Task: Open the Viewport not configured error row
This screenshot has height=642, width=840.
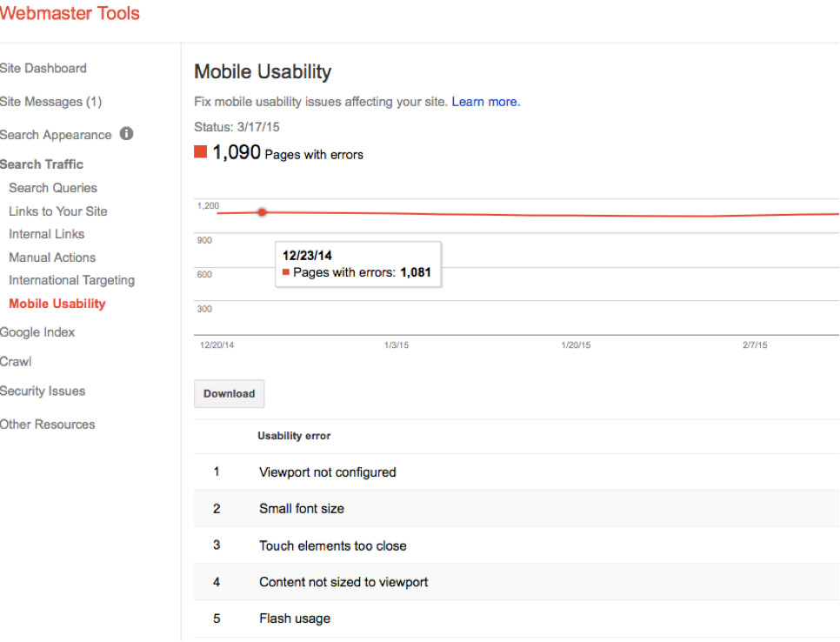Action: click(x=517, y=471)
